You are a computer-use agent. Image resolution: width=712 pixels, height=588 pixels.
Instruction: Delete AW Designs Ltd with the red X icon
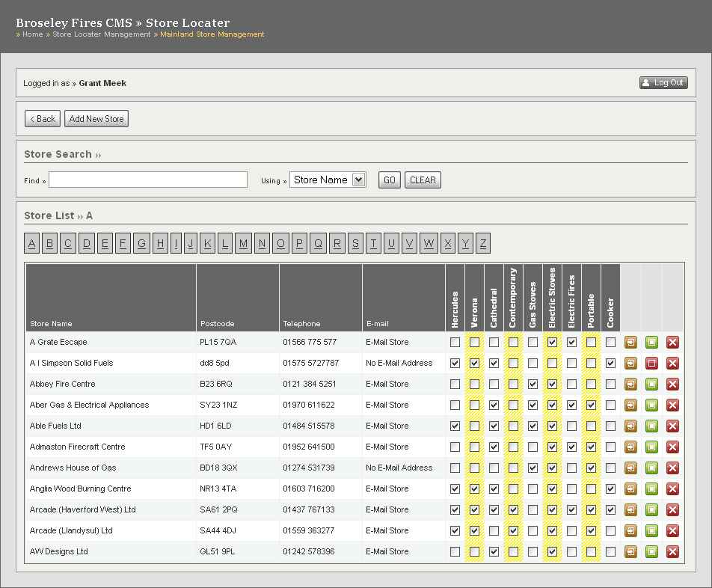pos(672,551)
